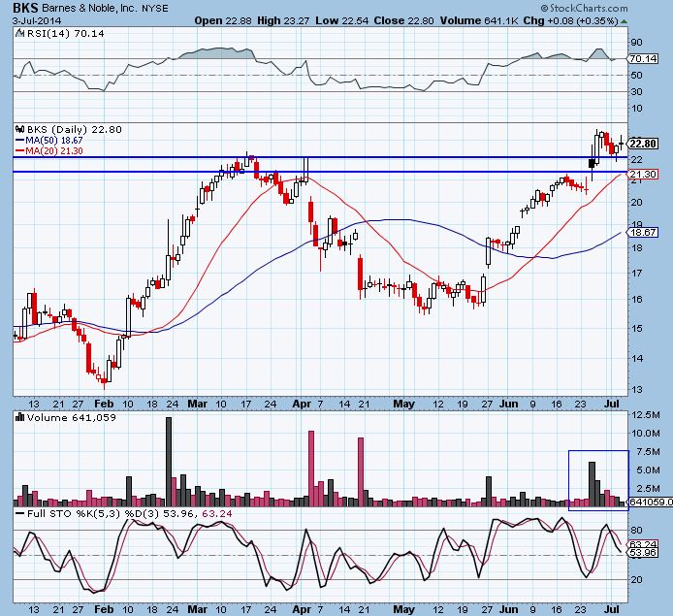Click the 14 label on price axis

637,358
